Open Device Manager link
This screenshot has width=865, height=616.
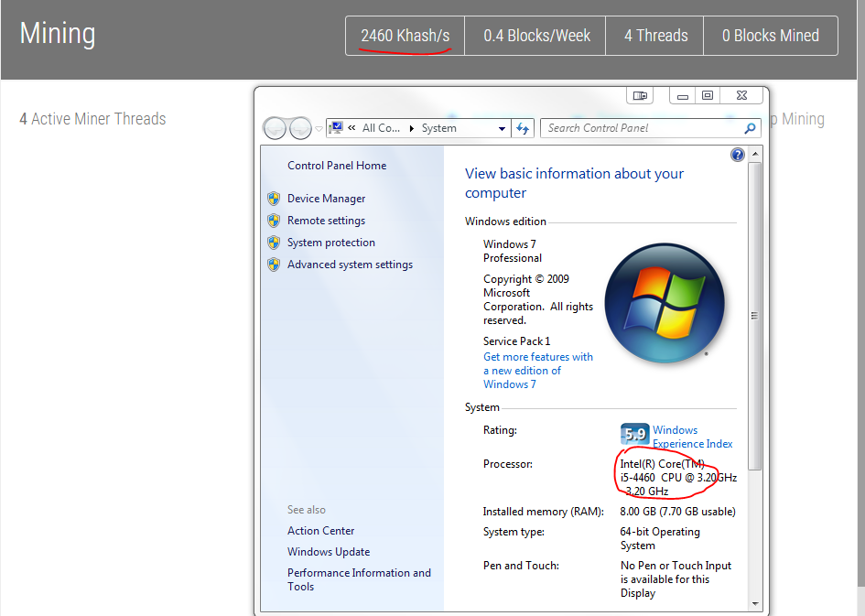326,199
